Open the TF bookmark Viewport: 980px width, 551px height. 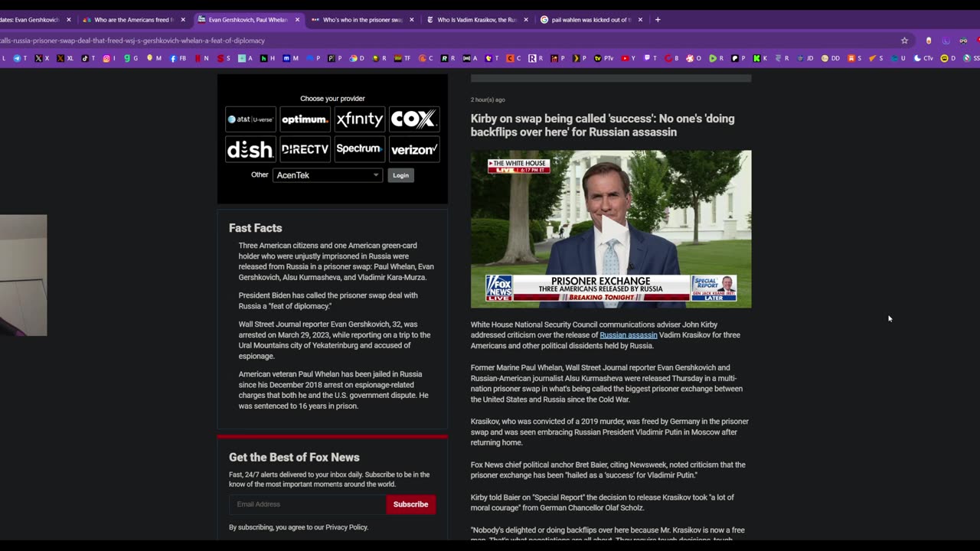(402, 58)
